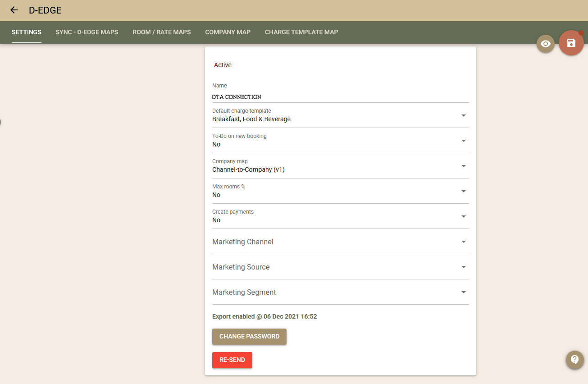Open the Marketing Source dropdown
The height and width of the screenshot is (384, 588).
click(x=340, y=267)
